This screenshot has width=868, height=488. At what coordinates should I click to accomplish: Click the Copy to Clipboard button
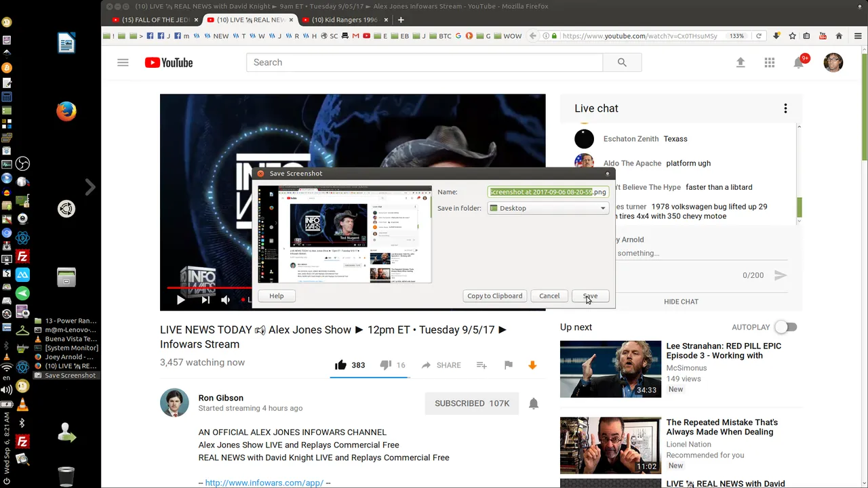coord(495,296)
